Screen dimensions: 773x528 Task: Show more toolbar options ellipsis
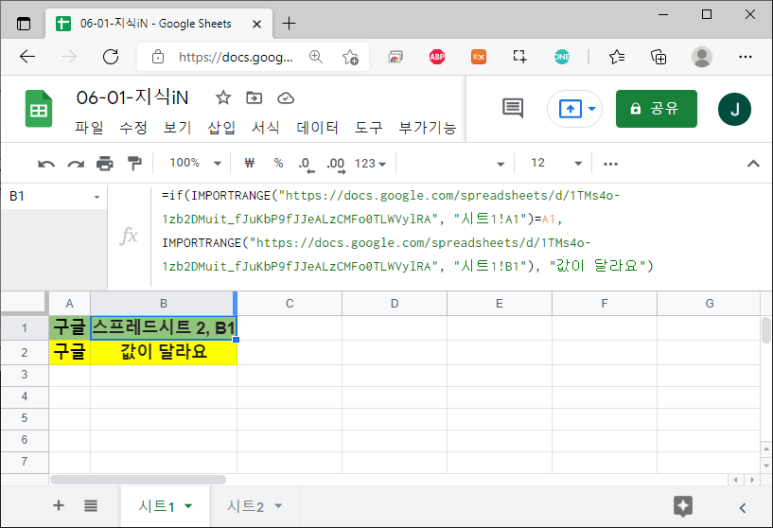[x=610, y=164]
